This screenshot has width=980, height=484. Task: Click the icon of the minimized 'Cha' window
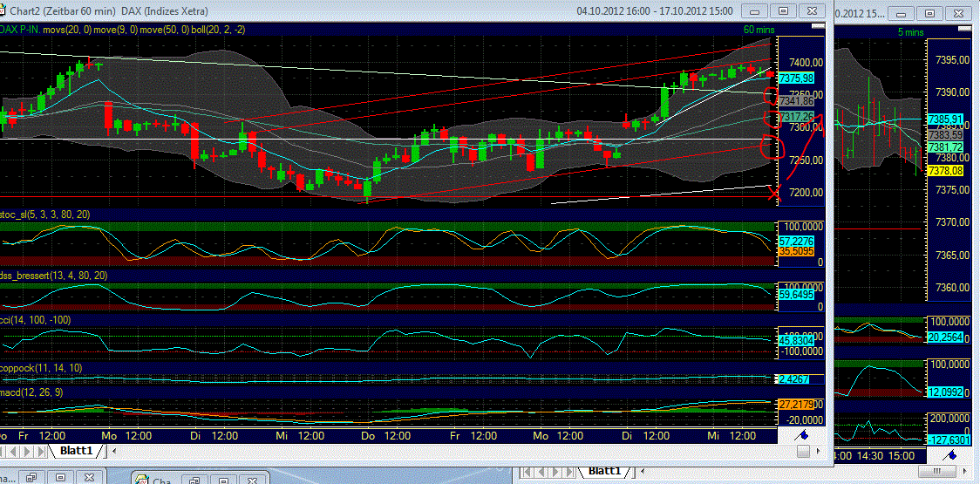[x=142, y=481]
